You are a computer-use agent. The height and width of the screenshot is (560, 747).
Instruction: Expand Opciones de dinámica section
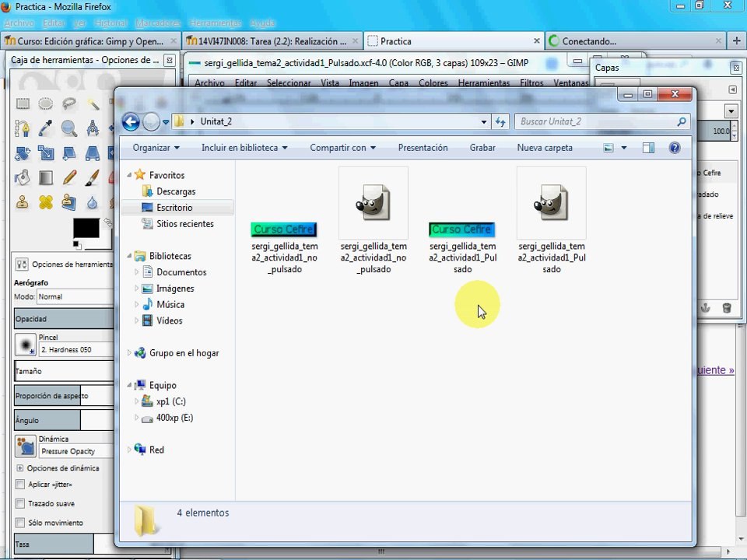(x=20, y=468)
